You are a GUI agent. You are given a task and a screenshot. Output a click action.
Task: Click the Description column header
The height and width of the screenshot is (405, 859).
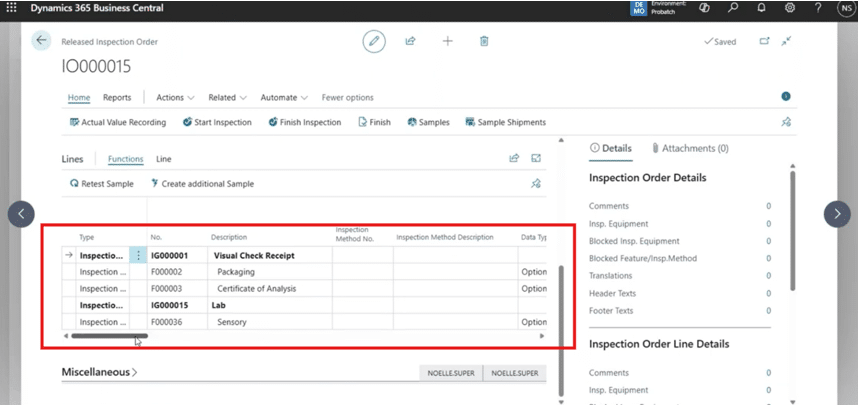point(229,237)
